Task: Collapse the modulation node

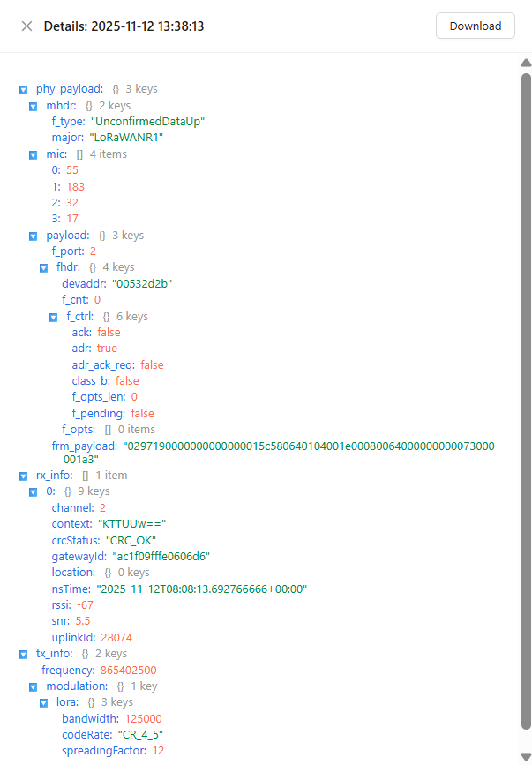Action: (x=33, y=686)
